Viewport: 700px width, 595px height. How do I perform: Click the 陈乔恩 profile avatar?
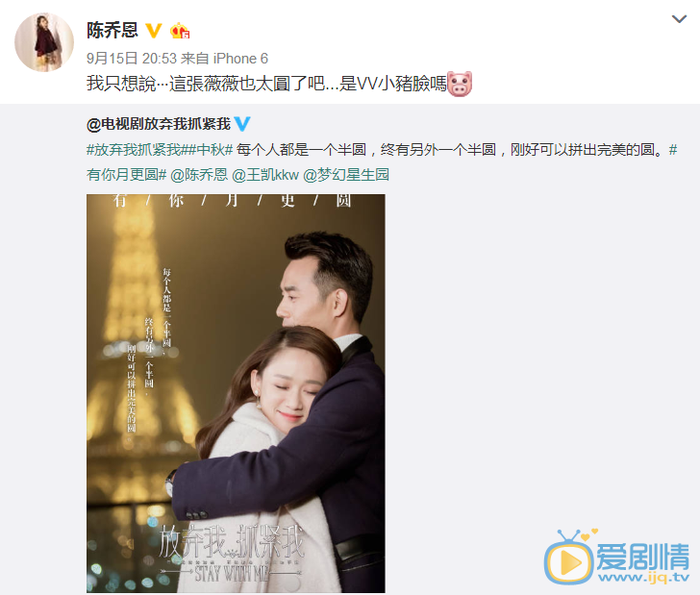pos(44,42)
